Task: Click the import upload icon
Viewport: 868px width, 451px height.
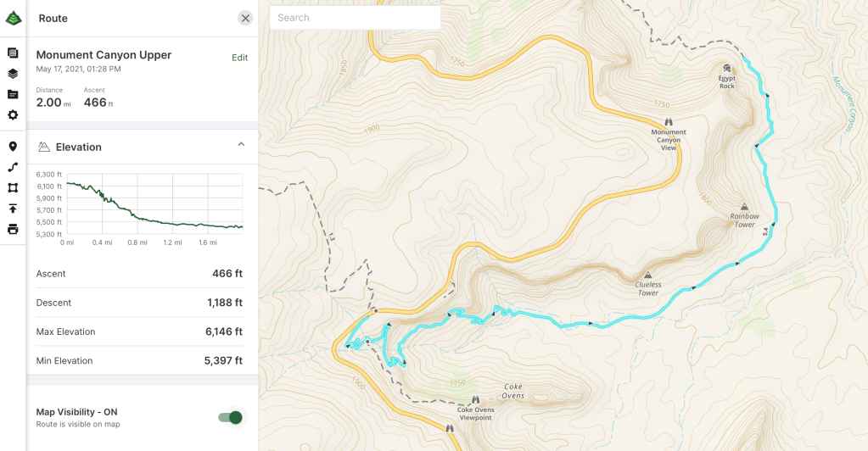Action: (13, 209)
